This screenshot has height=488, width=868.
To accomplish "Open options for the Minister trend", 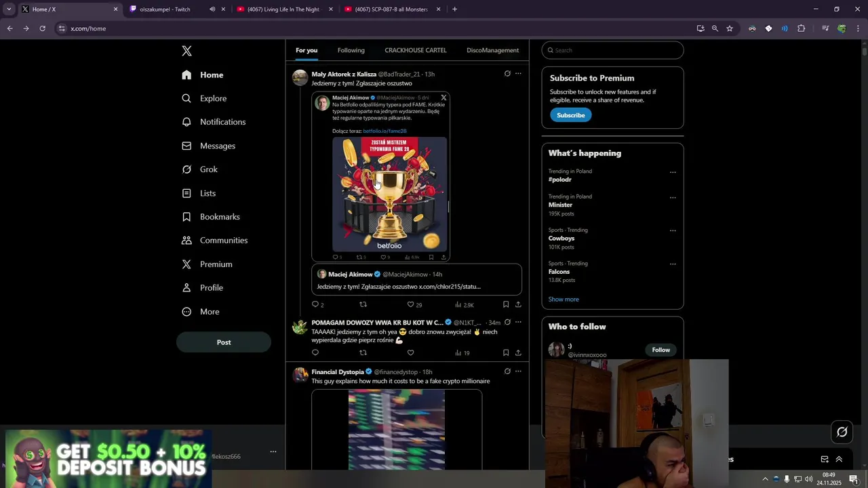I will (x=673, y=197).
